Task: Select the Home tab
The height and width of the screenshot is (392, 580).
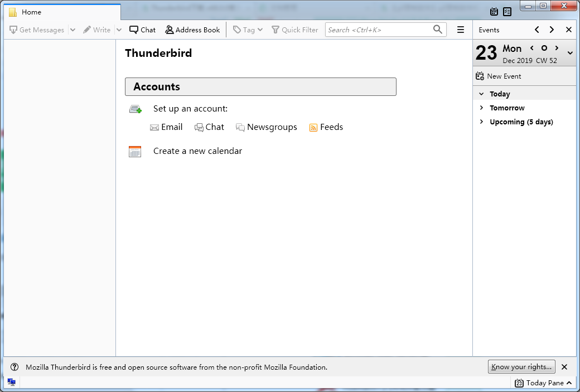Action: (x=62, y=12)
